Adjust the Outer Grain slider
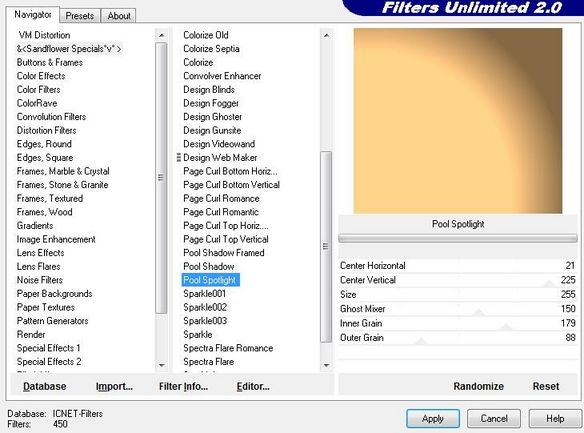Screen dimensions: 584x433 [x=458, y=338]
